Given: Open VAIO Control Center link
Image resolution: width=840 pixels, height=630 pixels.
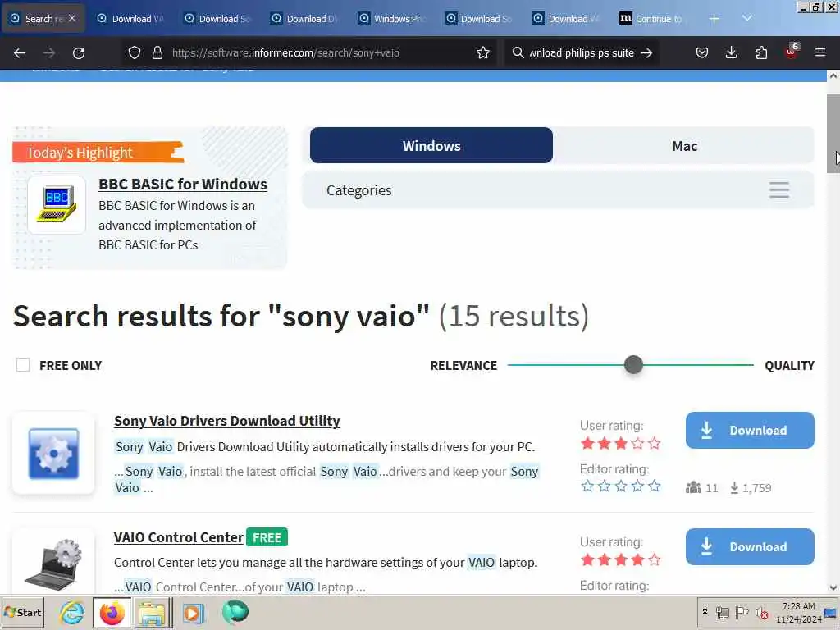Looking at the screenshot, I should coord(178,536).
